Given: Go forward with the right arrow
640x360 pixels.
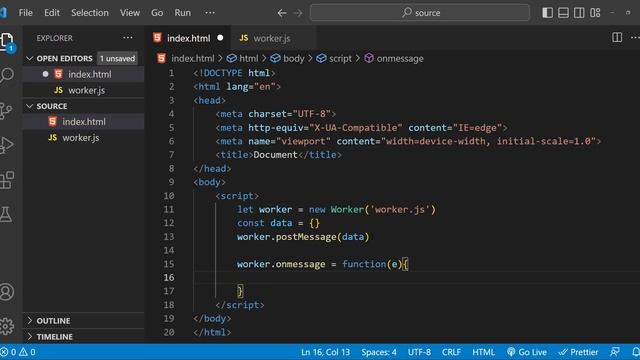Looking at the screenshot, I should tap(298, 13).
